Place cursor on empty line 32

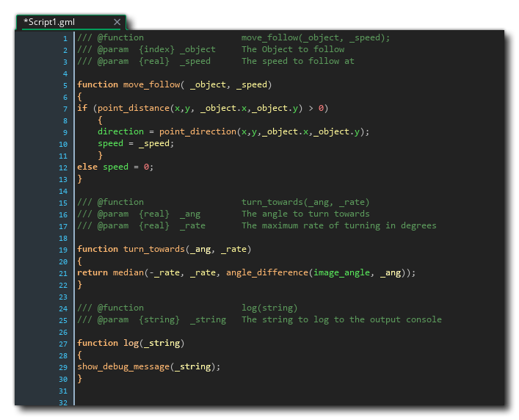[x=220, y=401]
